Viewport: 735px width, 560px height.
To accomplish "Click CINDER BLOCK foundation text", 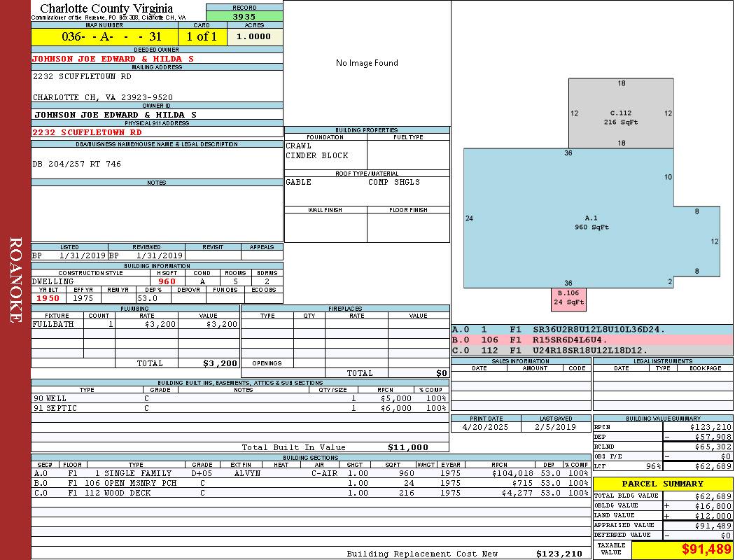I will tap(317, 155).
